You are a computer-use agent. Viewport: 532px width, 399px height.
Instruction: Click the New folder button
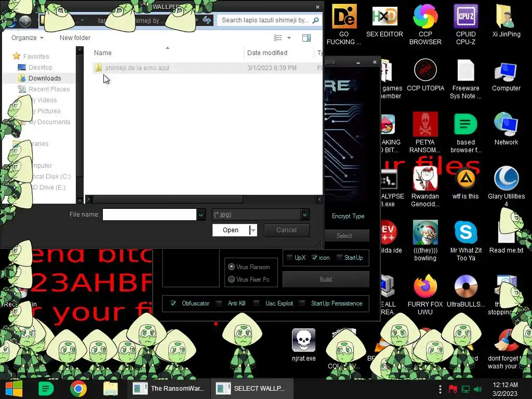coord(75,37)
